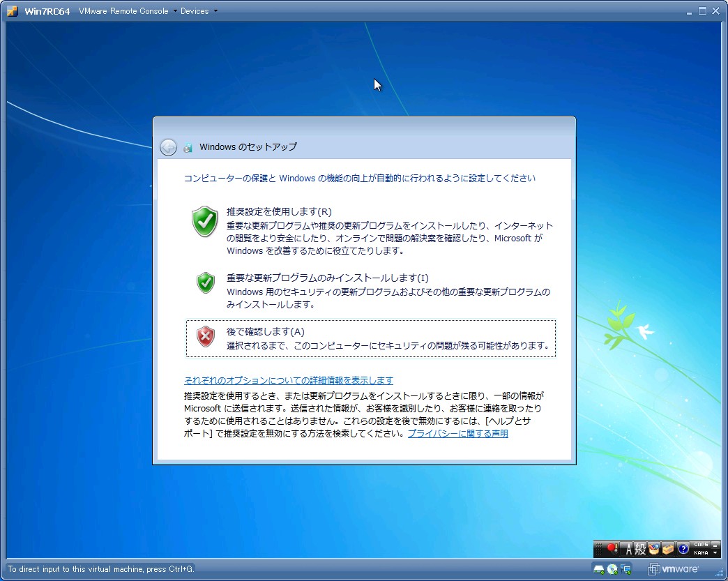
Task: Click the IME red balloon input-method icon
Action: [x=612, y=549]
